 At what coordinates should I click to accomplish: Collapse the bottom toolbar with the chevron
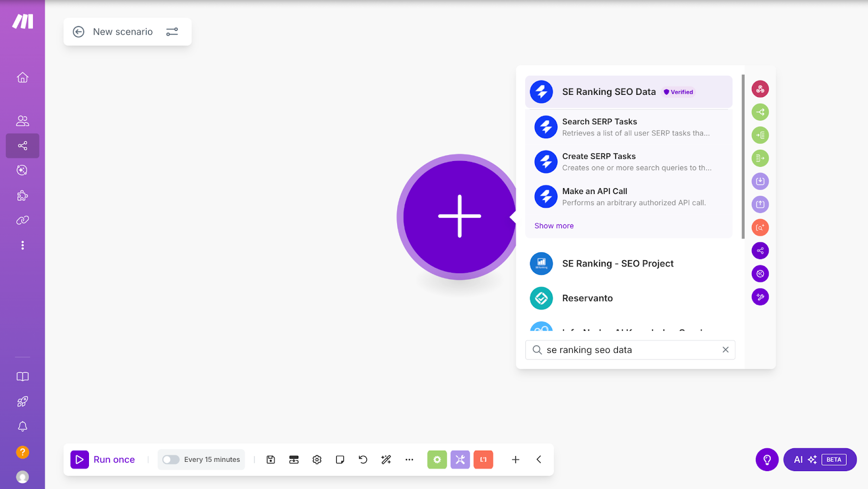tap(538, 459)
